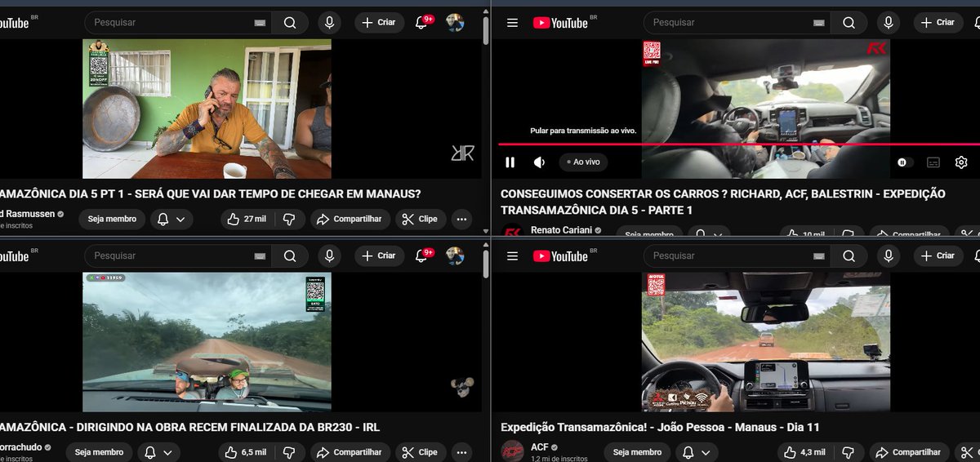Open virtual keyboard icon in Cariani window search

coord(818,23)
